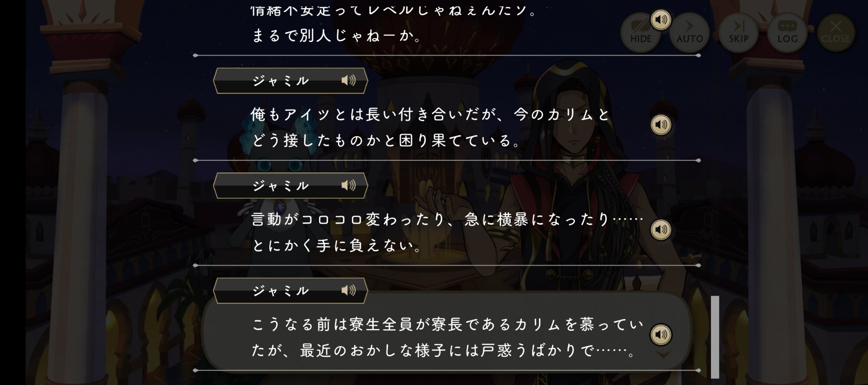Tap speaker icon on third ジャミル name tag
868x385 pixels.
348,290
